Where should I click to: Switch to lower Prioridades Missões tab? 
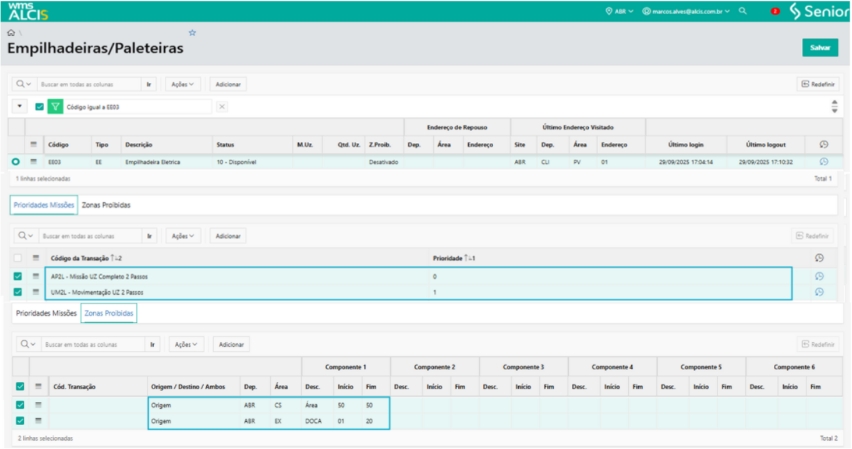point(46,313)
